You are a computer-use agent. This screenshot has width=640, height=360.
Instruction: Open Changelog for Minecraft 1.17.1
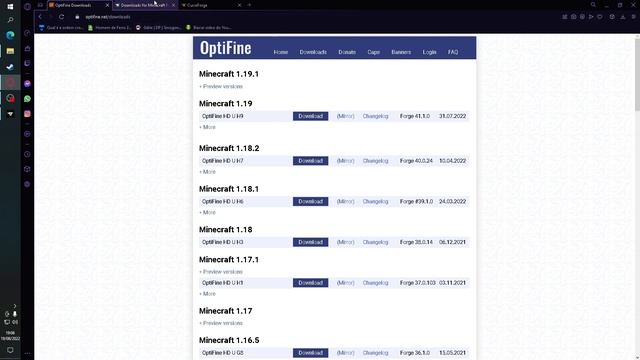376,283
